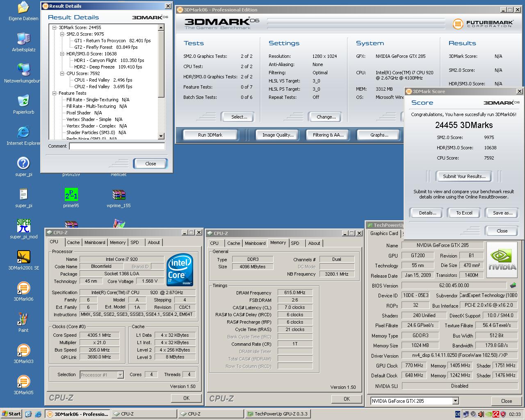
Task: Open the Papierkorb recycle bin icon
Action: [x=23, y=101]
